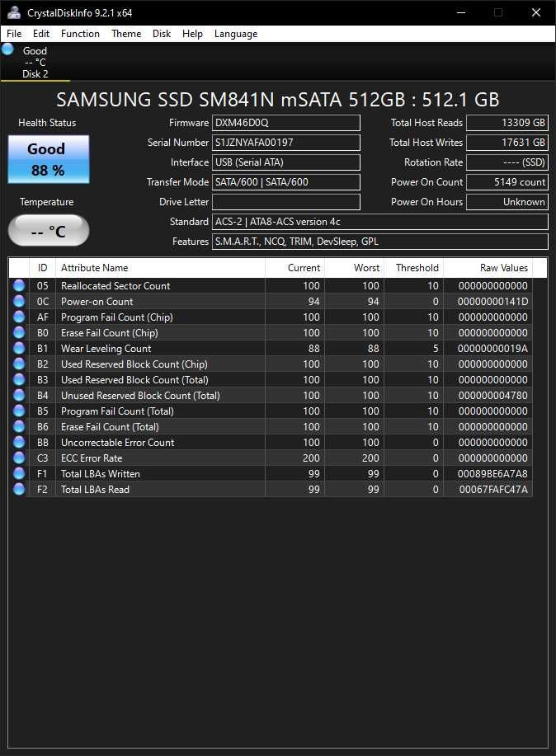Click raw value 00000000141D
556x756 pixels.
pyautogui.click(x=492, y=302)
